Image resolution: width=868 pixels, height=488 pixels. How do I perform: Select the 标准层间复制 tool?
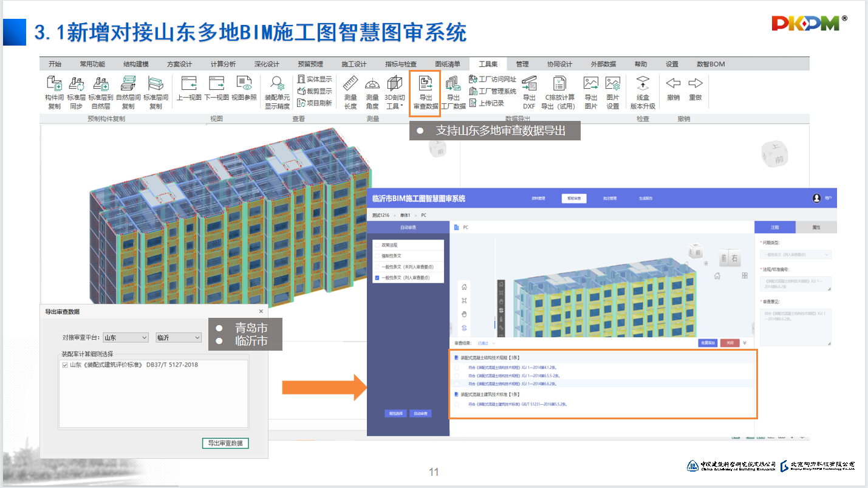(x=155, y=92)
